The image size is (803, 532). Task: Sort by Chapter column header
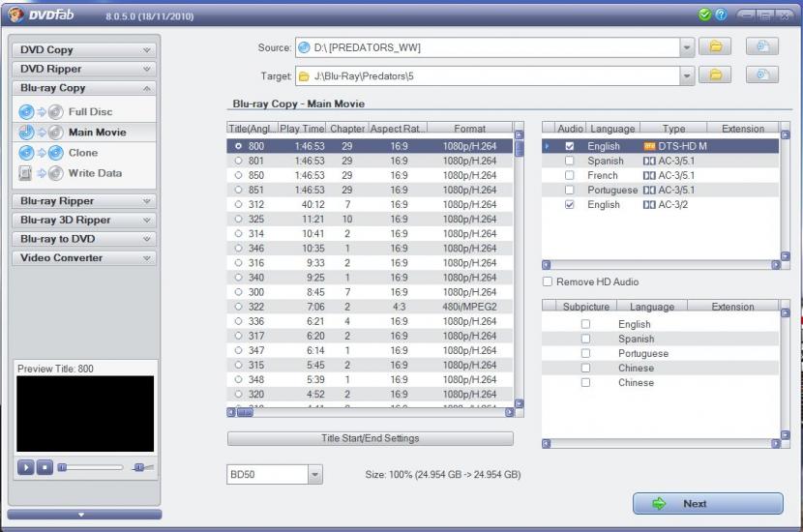click(347, 129)
